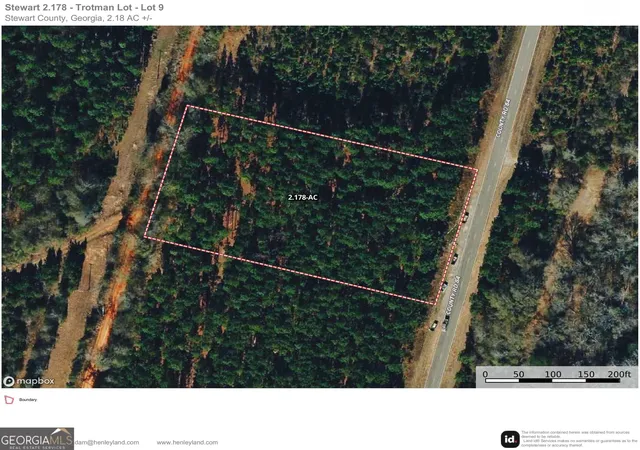Screen dimensions: 640x450
Task: Click the Georgia MLS logo
Action: click(x=37, y=439)
